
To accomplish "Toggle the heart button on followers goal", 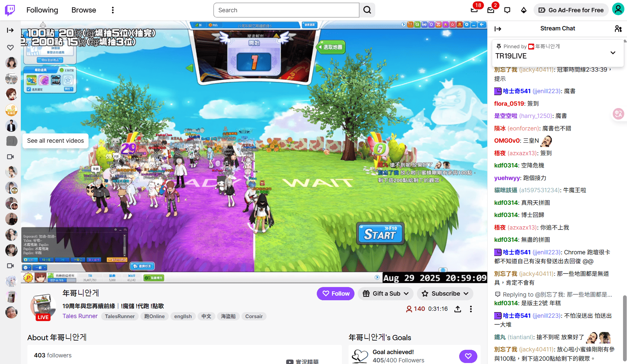I will [468, 356].
